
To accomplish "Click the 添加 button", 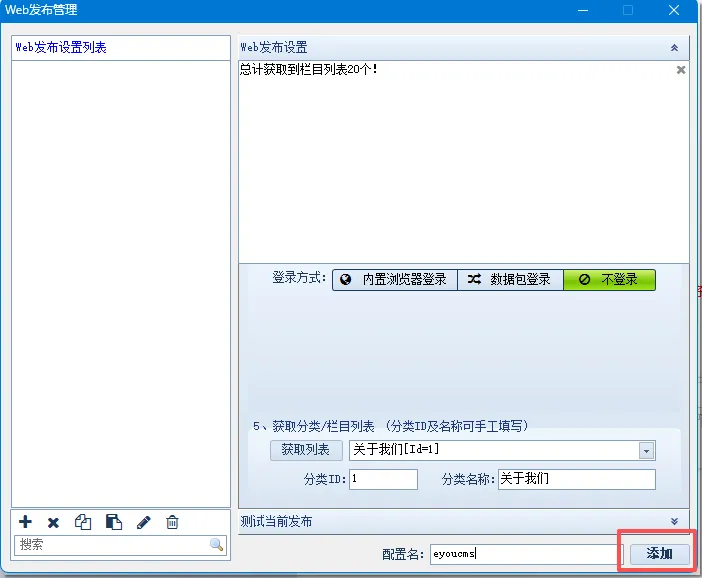I will point(659,553).
